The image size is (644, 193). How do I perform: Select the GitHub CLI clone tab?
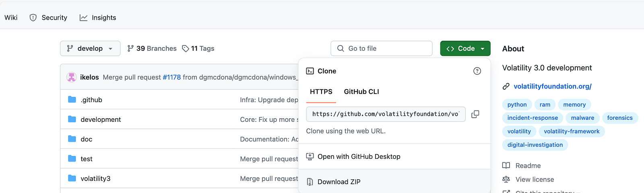pos(361,92)
